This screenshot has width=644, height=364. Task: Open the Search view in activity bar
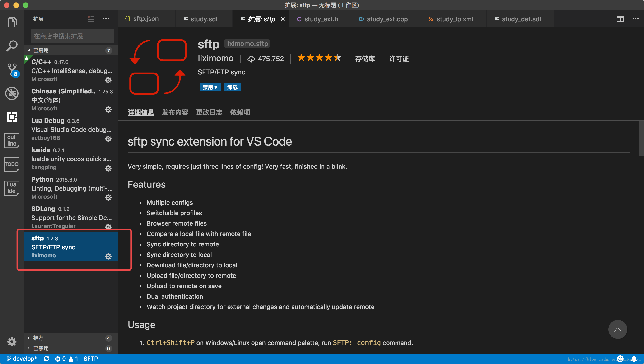12,46
